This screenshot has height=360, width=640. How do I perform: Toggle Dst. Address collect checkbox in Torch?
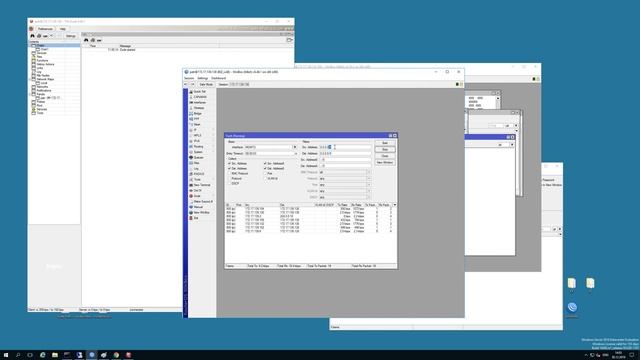pos(229,168)
